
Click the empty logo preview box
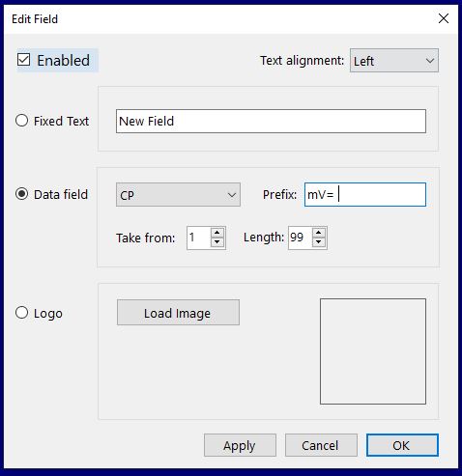pyautogui.click(x=373, y=351)
